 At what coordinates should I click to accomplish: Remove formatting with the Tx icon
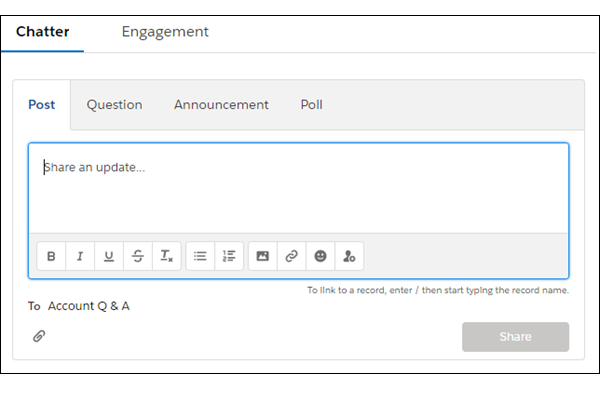coord(166,256)
